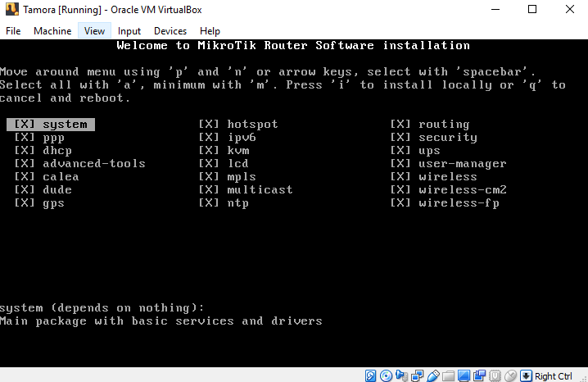The width and height of the screenshot is (588, 382).
Task: Select the routing package entry
Action: tap(430, 125)
